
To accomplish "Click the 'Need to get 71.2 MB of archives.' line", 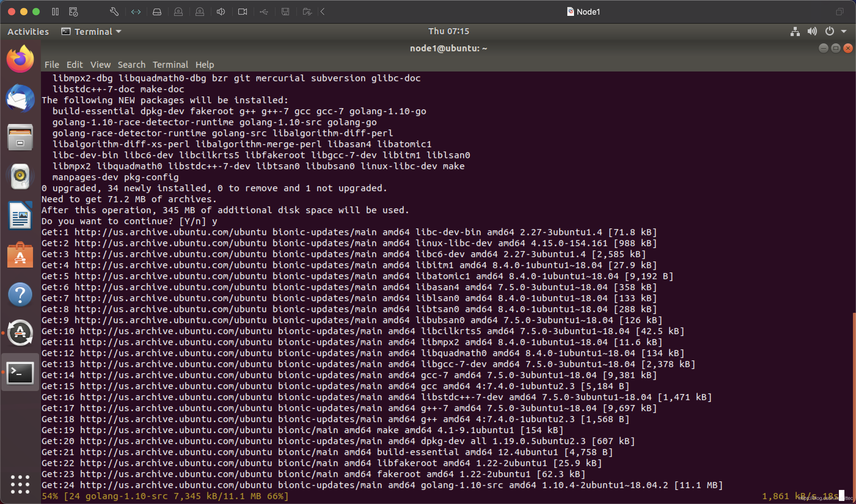I will (x=129, y=199).
